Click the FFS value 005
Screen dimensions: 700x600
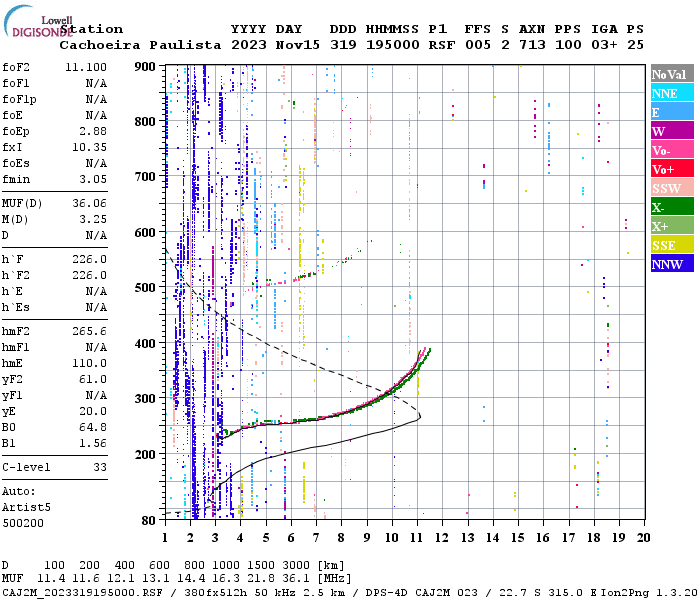(478, 45)
